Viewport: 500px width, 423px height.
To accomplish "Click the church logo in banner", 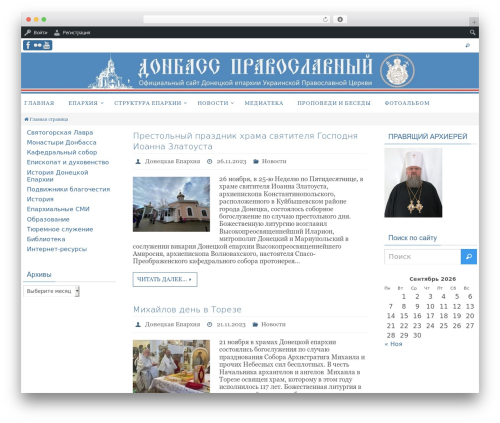I will [110, 73].
